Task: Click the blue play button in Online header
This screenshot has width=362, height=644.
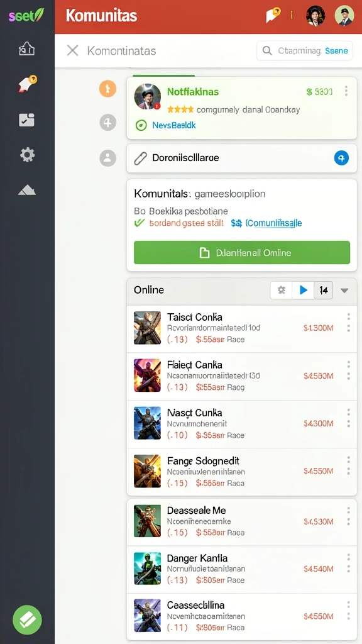Action: pyautogui.click(x=304, y=290)
